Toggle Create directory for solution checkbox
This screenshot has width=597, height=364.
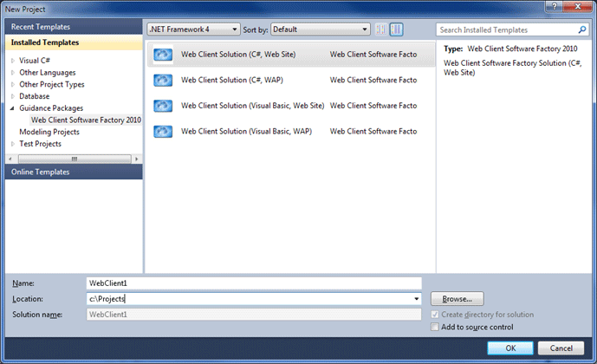tap(434, 315)
